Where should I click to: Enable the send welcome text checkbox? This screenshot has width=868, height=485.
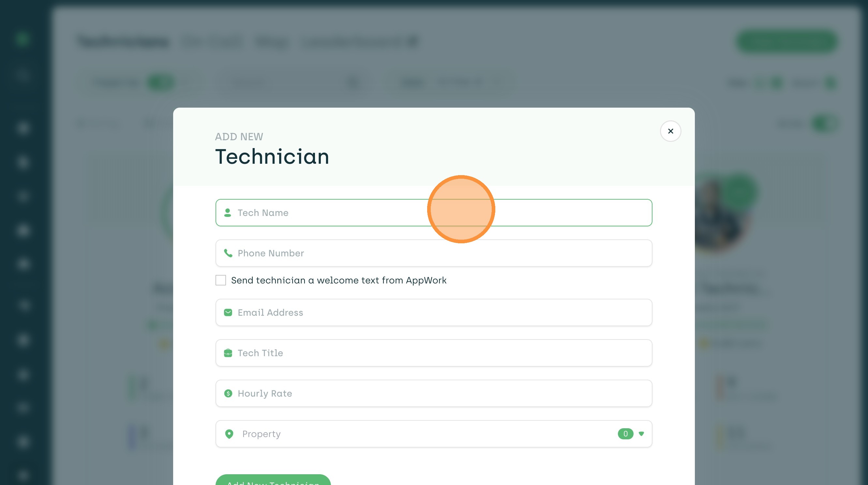coord(221,280)
